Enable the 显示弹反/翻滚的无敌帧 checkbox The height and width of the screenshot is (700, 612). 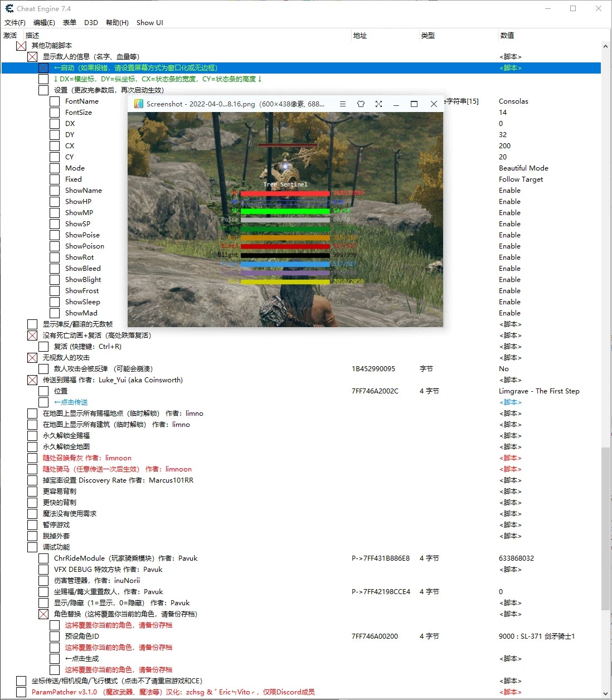(x=32, y=324)
